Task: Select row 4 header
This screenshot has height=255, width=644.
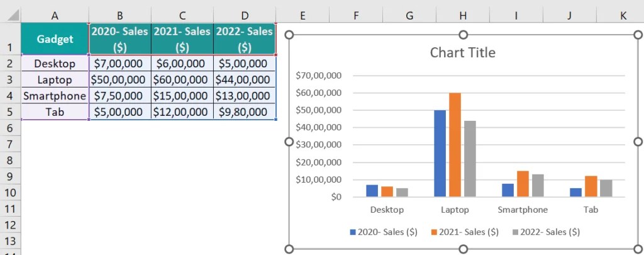Action: pyautogui.click(x=10, y=96)
